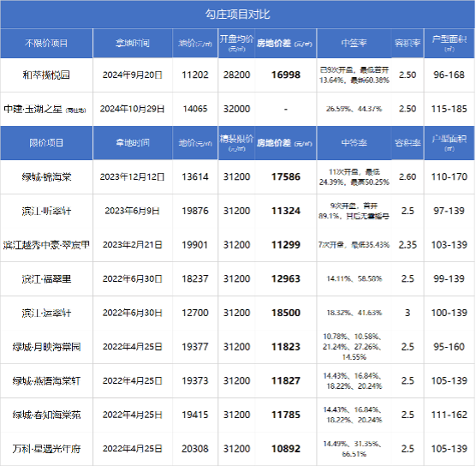This screenshot has width=476, height=466.
Task: Select project name 和萃揽悦园
Action: [46, 75]
